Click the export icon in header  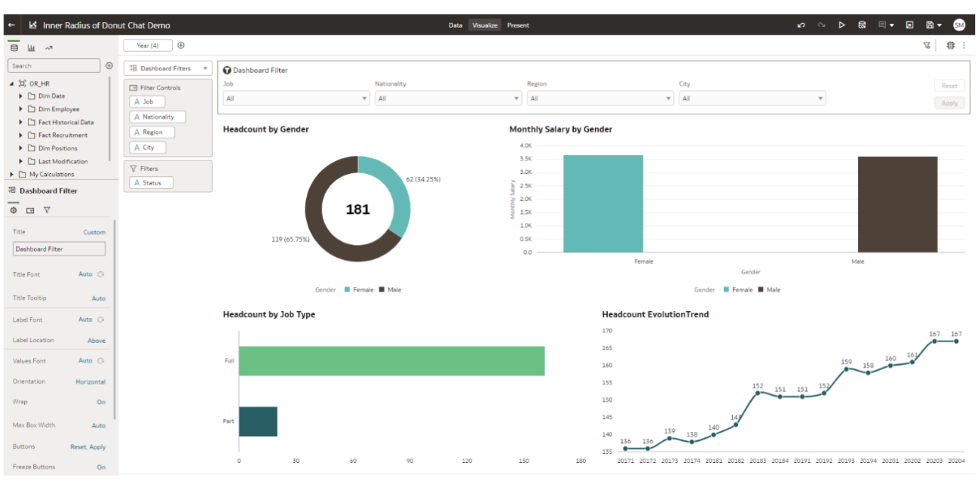coord(910,25)
